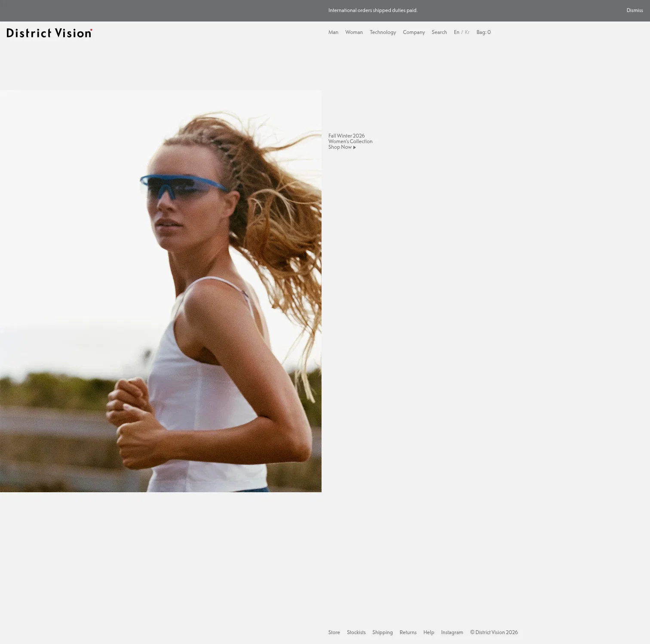Click the Shop Now arrow icon
This screenshot has height=644, width=650.
354,147
